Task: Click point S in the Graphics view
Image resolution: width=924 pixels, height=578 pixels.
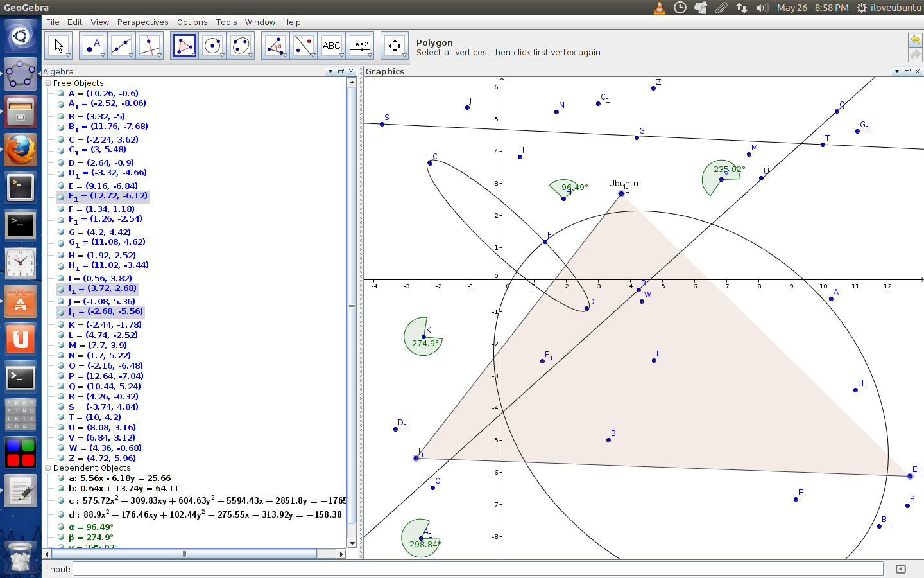Action: (x=382, y=124)
